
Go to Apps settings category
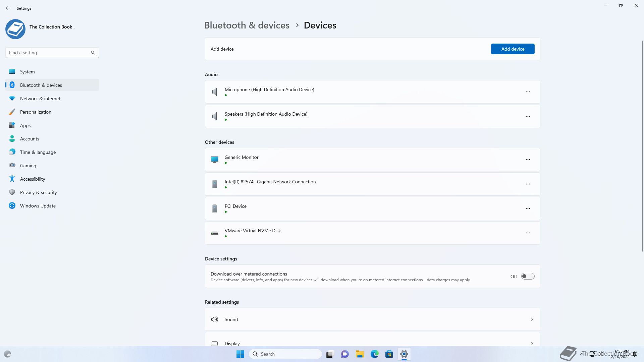[52, 125]
